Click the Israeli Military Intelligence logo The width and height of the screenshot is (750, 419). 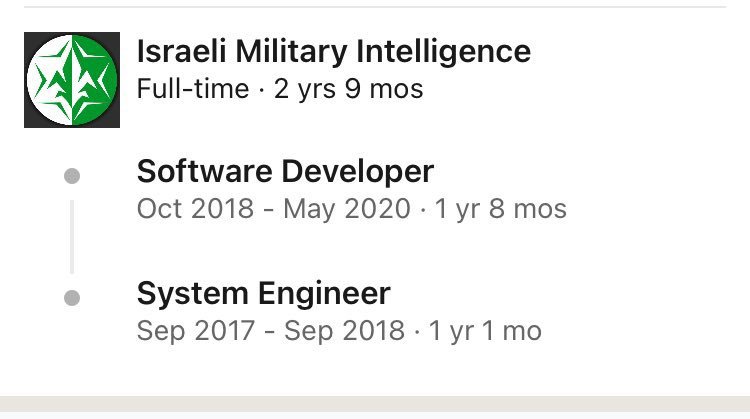(72, 80)
